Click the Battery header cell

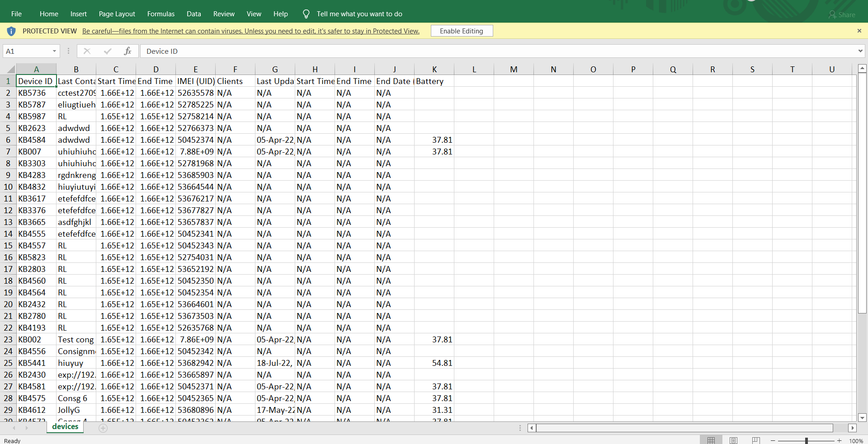click(x=434, y=81)
